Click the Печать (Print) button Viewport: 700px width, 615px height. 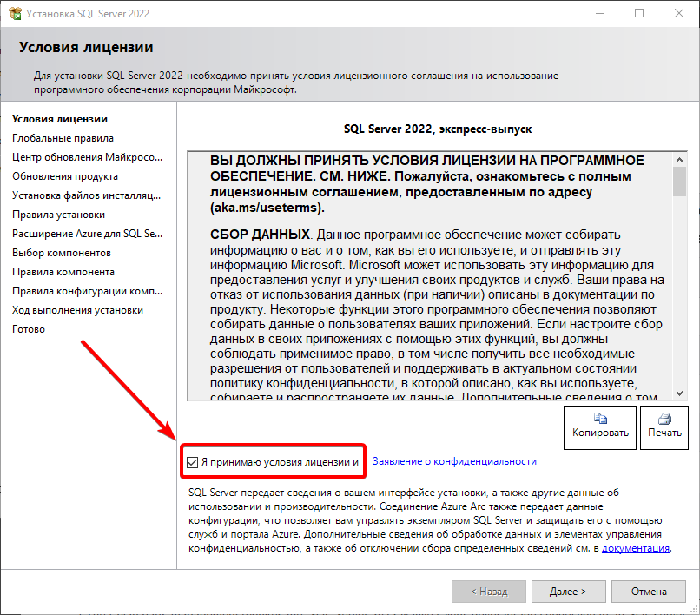[x=664, y=427]
